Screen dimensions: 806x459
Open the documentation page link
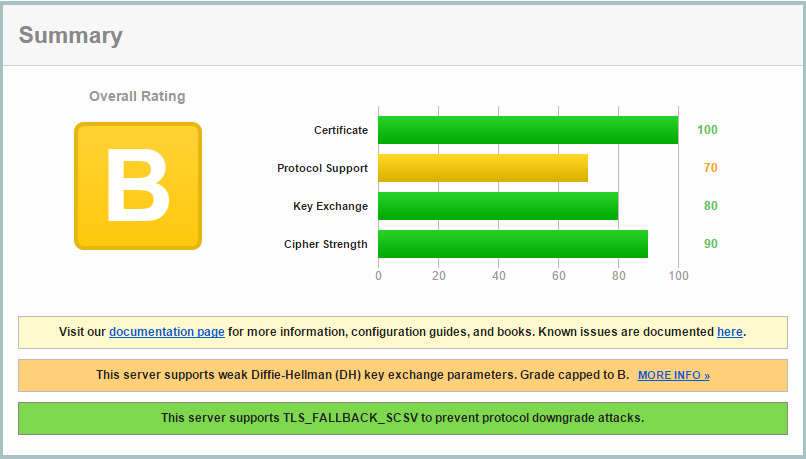(166, 332)
